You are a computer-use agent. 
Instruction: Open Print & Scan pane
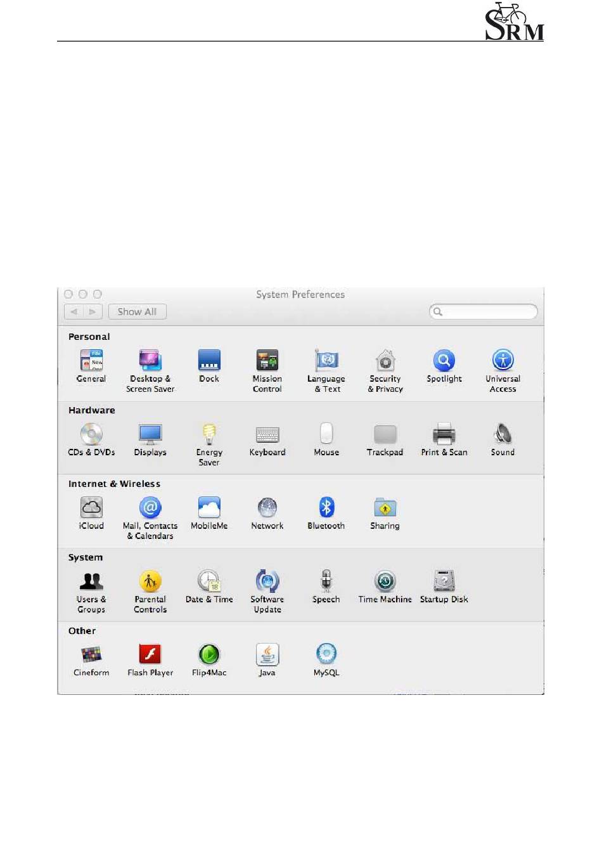tap(444, 439)
